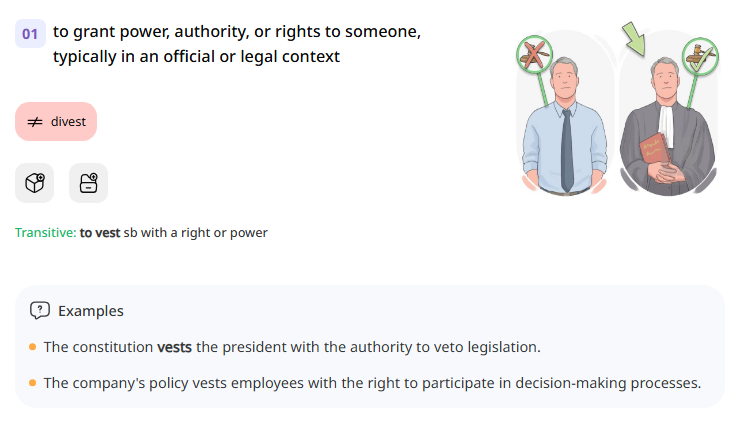Image resolution: width=740 pixels, height=424 pixels.
Task: Click the bold word 'vests' in example
Action: coord(174,347)
